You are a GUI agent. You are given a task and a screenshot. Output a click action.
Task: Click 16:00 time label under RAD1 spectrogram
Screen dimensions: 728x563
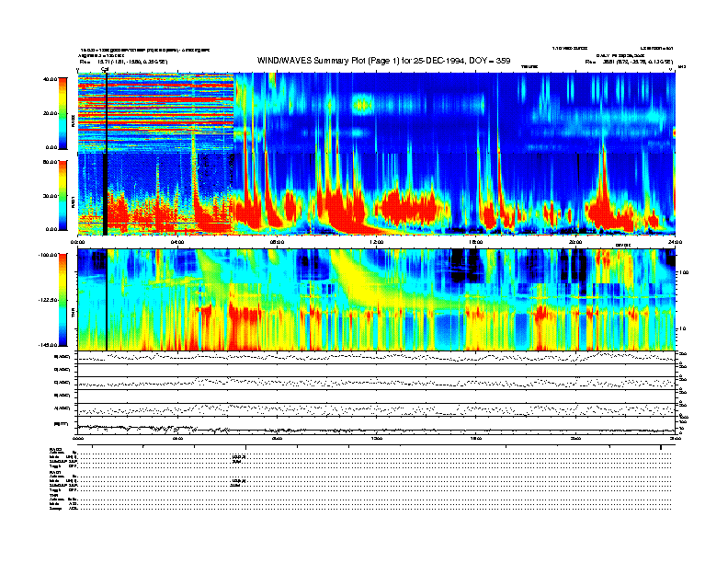(x=476, y=242)
